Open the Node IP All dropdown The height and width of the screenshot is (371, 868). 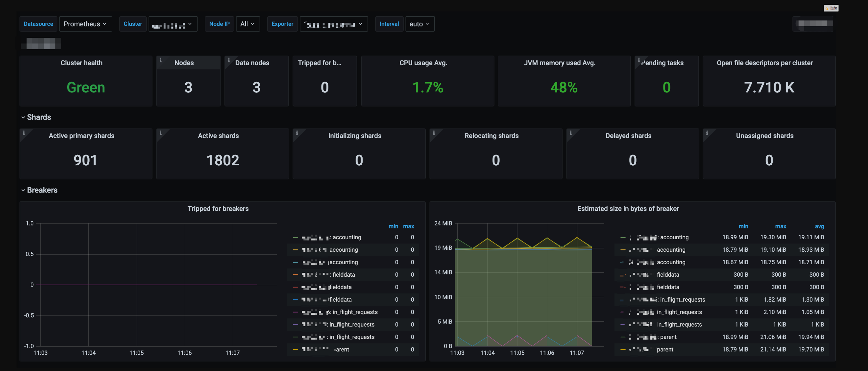pyautogui.click(x=247, y=24)
